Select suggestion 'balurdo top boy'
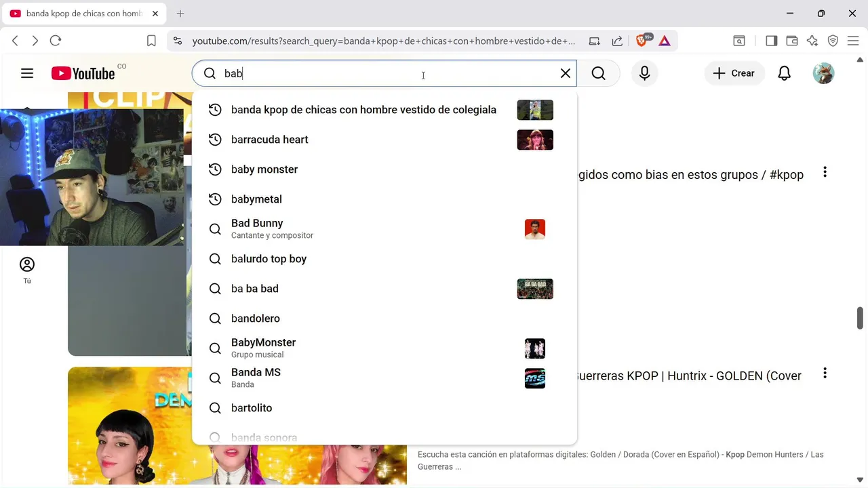Image resolution: width=868 pixels, height=488 pixels. pyautogui.click(x=384, y=259)
